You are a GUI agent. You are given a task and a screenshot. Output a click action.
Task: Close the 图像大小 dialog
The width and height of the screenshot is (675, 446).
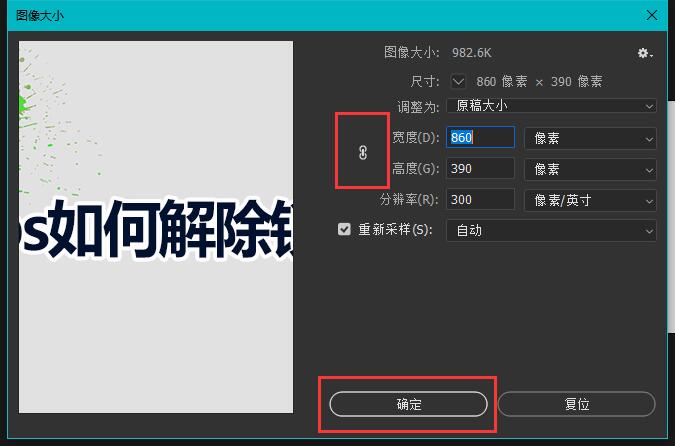coord(652,15)
